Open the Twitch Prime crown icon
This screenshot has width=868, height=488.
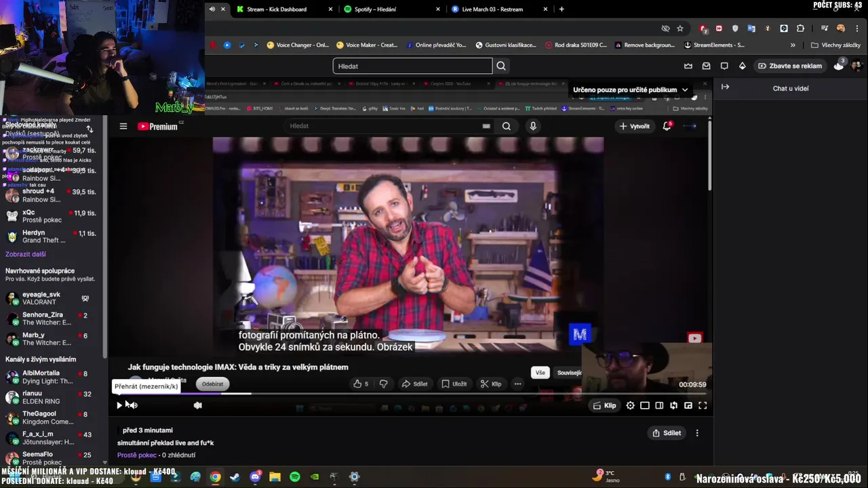click(688, 66)
